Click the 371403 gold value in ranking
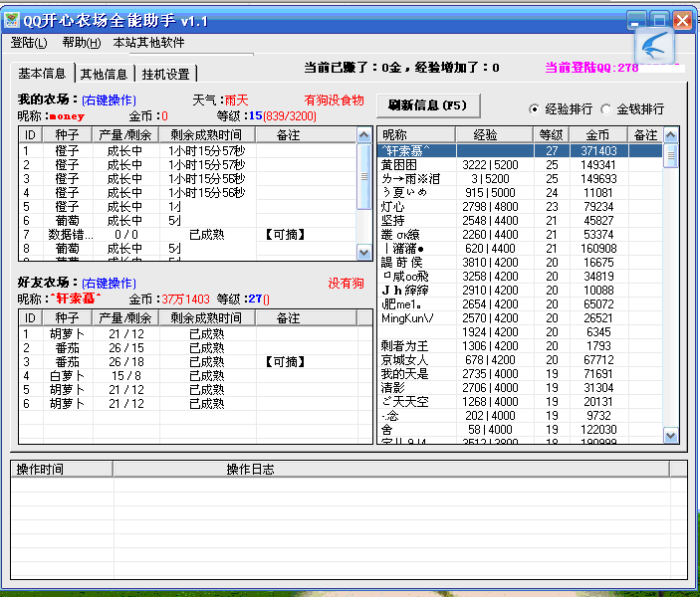This screenshot has width=700, height=597. pyautogui.click(x=598, y=151)
